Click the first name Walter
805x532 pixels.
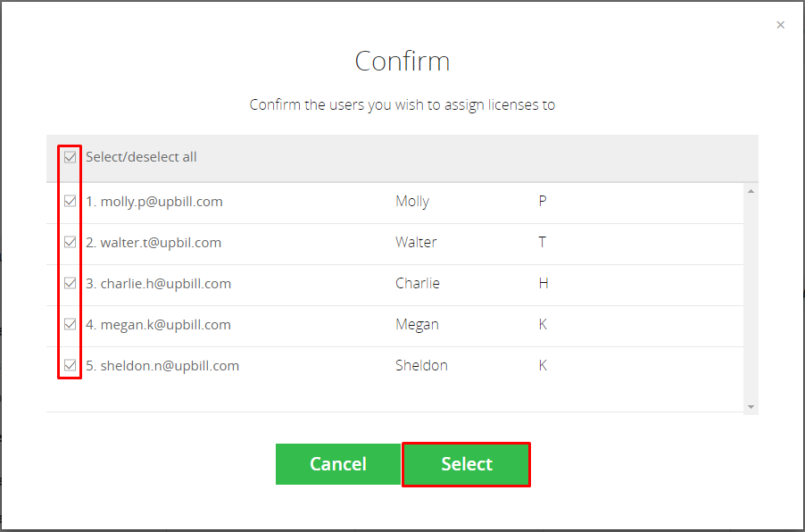[x=416, y=243]
